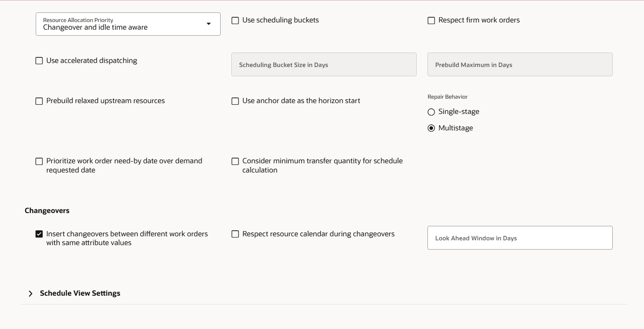
Task: Check Respect firm work orders
Action: (x=431, y=20)
